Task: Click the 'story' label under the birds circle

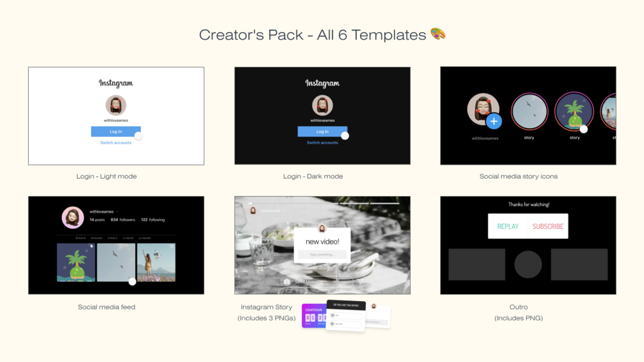Action: 529,138
